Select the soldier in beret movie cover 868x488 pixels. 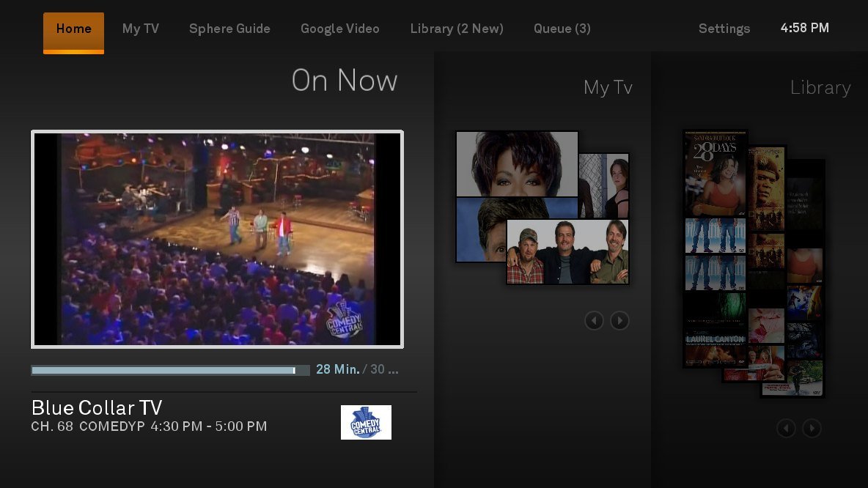(766, 188)
